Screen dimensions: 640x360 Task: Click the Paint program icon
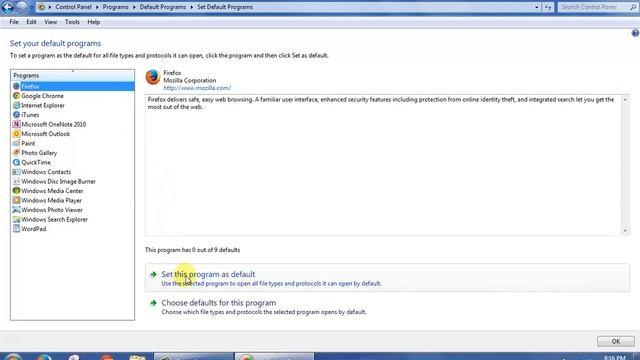[16, 143]
